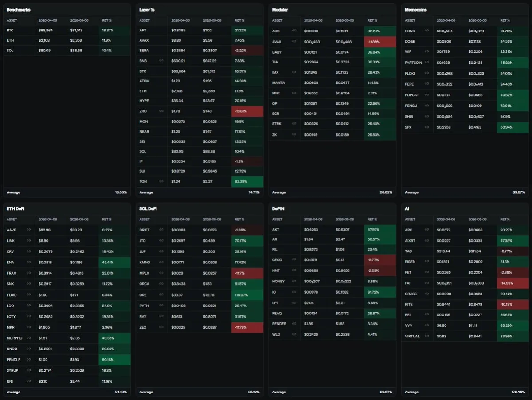Click the 83.39% return cell
Screen dimensions: 532x400
[x=247, y=181]
